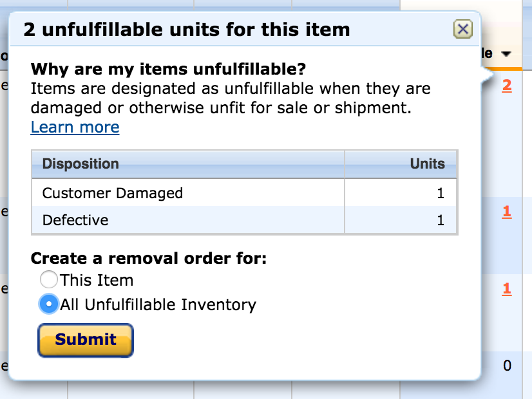The width and height of the screenshot is (532, 399).
Task: Select the Customer Damaged row
Action: [x=244, y=193]
